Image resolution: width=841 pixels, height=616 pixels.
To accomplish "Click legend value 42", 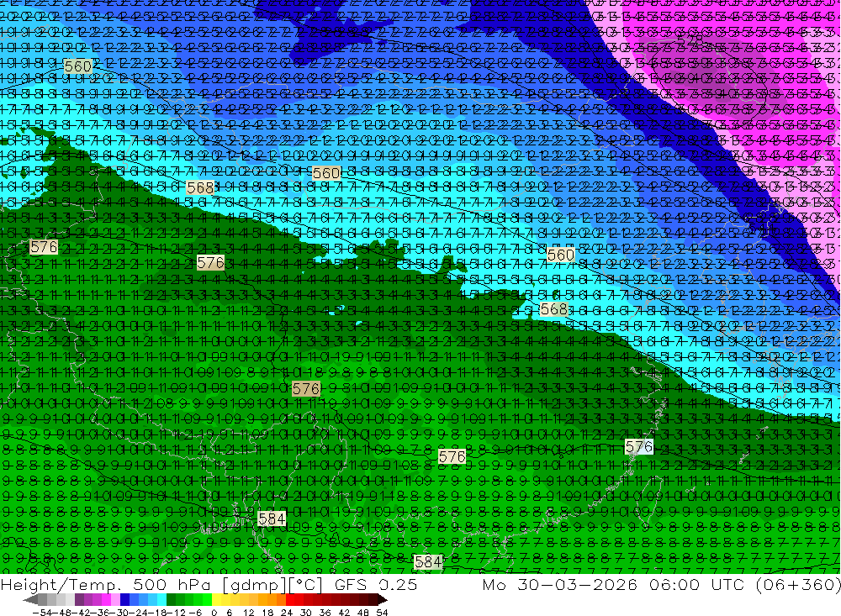I will tap(344, 613).
